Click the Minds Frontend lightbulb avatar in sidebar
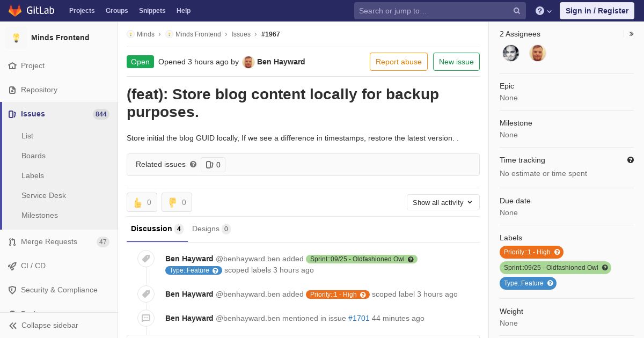Image resolution: width=644 pixels, height=338 pixels. 16,38
